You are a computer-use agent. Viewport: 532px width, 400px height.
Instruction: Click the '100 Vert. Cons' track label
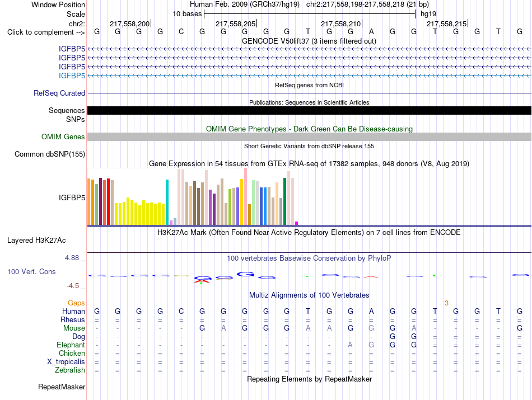pyautogui.click(x=31, y=272)
